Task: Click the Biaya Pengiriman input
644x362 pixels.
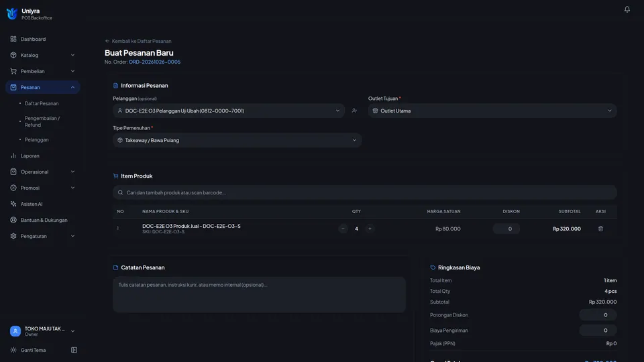Action: (x=598, y=330)
